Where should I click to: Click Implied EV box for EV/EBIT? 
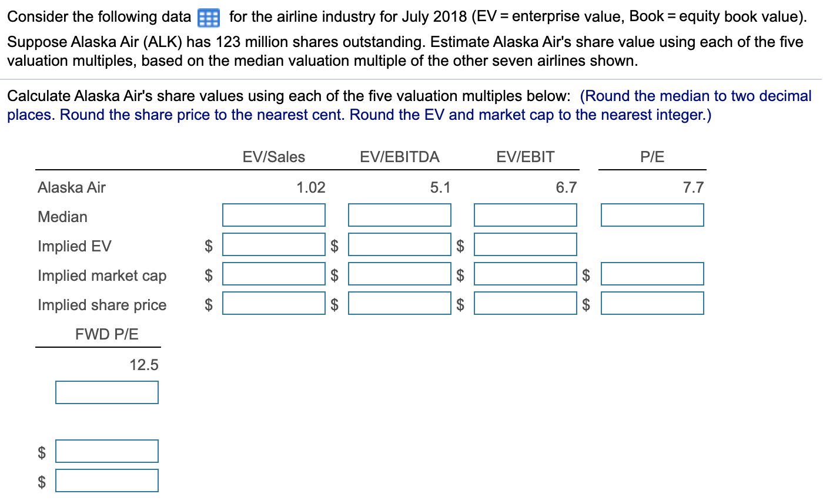coord(526,244)
